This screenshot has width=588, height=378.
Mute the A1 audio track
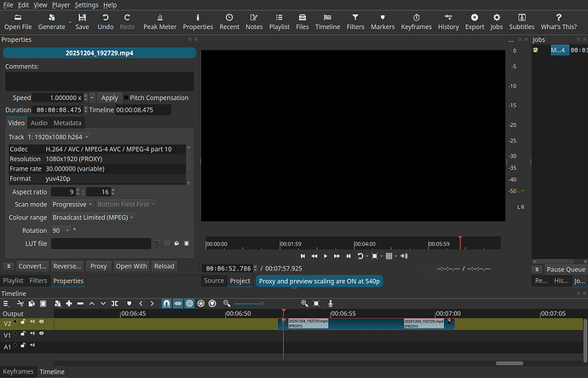(x=32, y=346)
